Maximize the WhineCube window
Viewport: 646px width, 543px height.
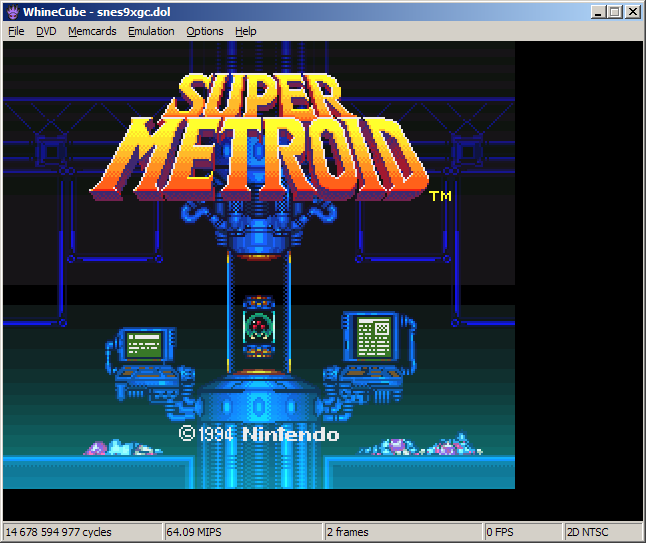pyautogui.click(x=614, y=12)
